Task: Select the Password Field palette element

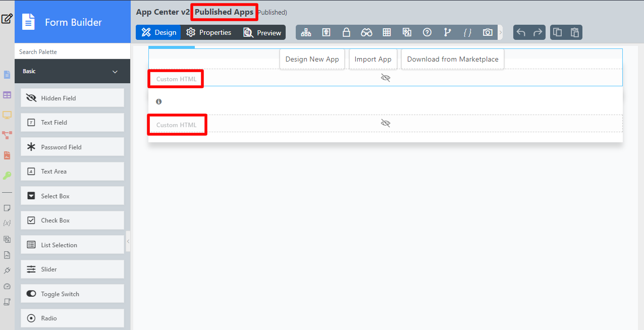Action: [x=72, y=147]
